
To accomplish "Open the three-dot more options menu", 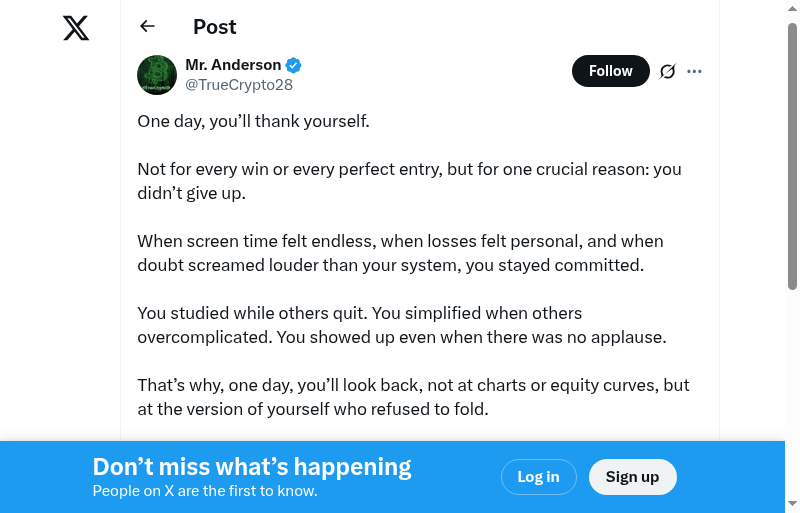I will click(695, 71).
